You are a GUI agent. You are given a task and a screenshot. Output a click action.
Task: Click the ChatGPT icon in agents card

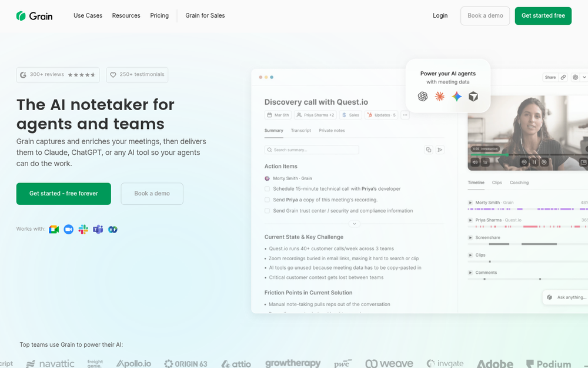(x=423, y=97)
